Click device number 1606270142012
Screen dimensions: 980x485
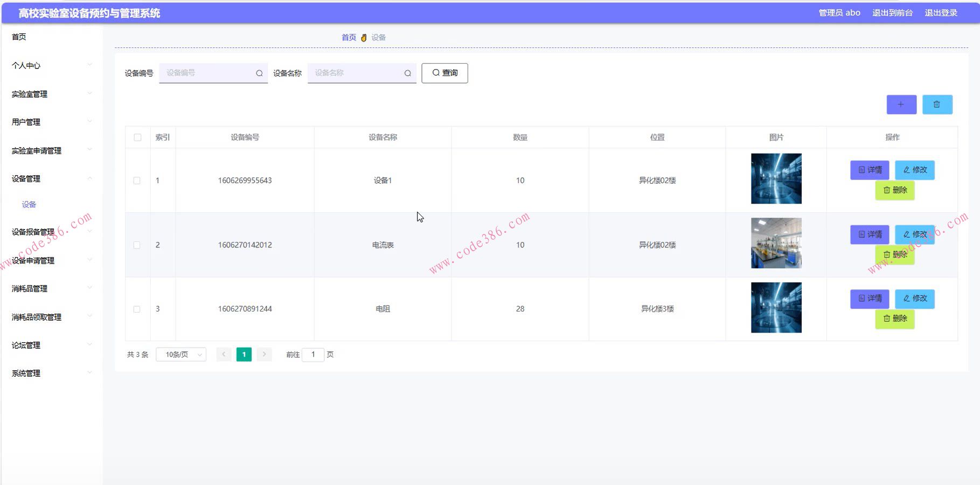click(x=245, y=245)
